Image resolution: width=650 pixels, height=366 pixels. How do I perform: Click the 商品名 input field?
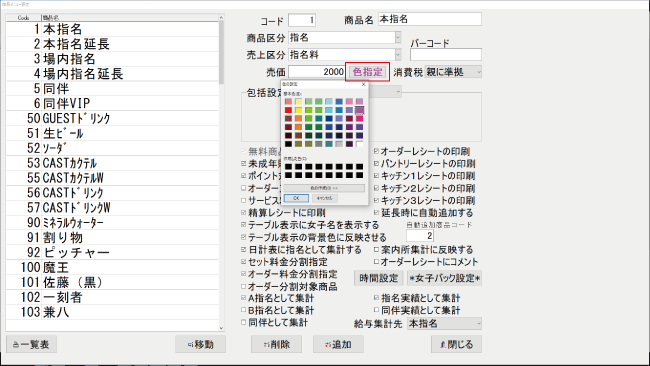click(x=430, y=19)
